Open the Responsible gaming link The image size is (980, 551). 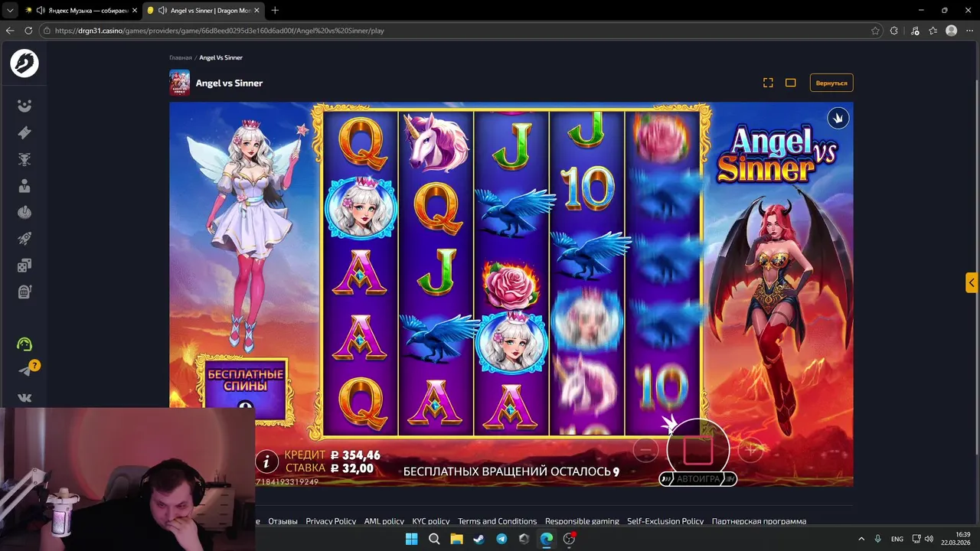(x=582, y=521)
